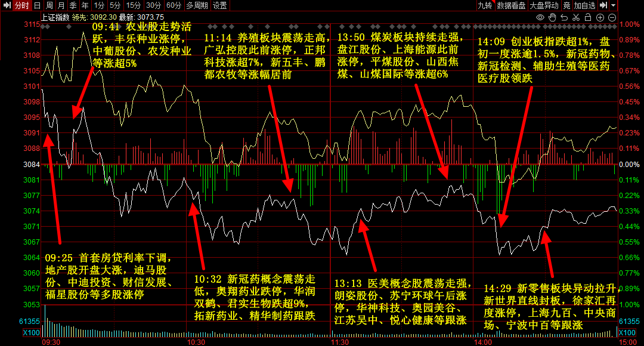Toggle the eye visibility icon
Screen dimensions: 644x346
(540, 18)
